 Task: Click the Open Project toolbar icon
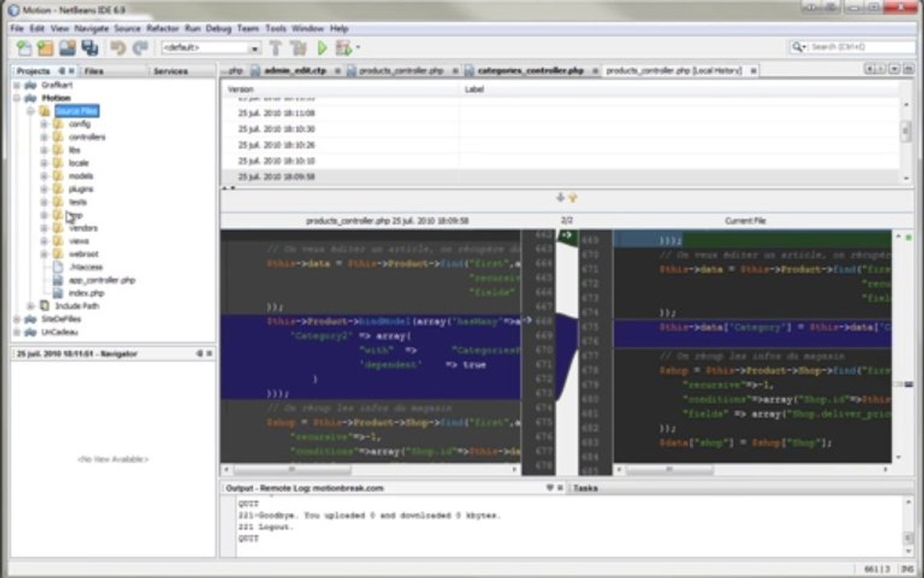[x=67, y=48]
